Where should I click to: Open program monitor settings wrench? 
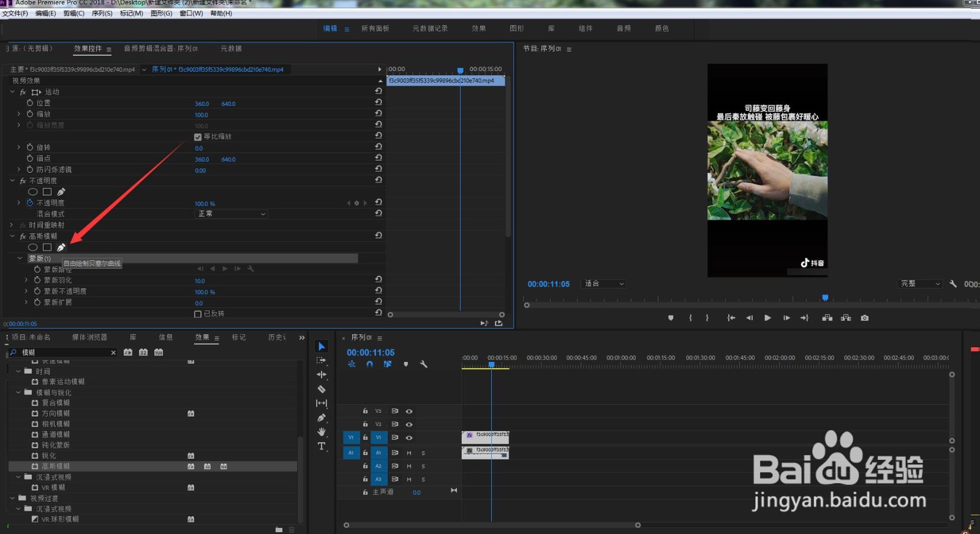pos(953,284)
